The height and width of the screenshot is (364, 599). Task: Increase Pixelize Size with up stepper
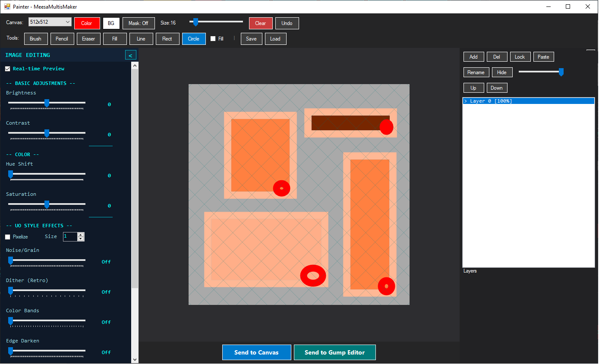81,235
